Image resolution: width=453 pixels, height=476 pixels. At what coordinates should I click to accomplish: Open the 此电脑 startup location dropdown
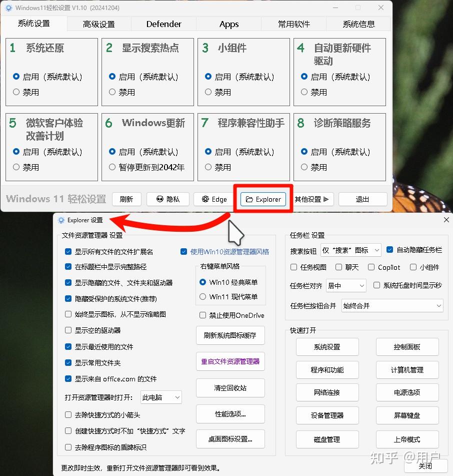point(161,397)
